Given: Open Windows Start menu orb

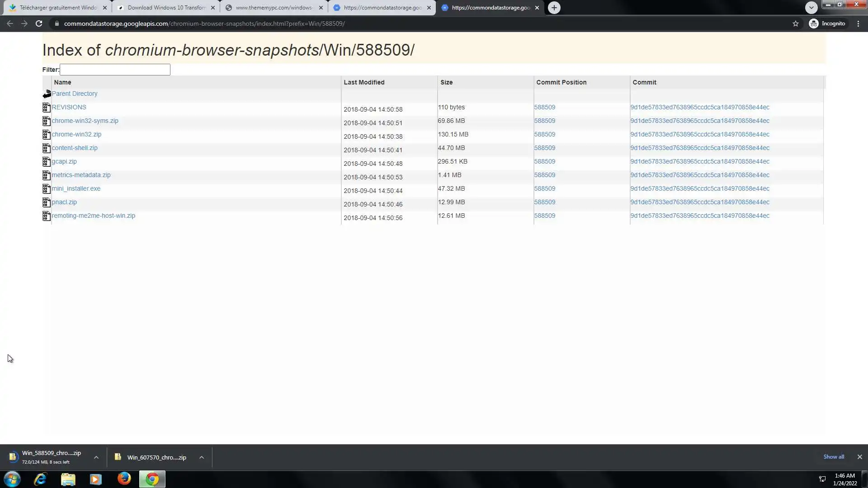Looking at the screenshot, I should coord(12,479).
